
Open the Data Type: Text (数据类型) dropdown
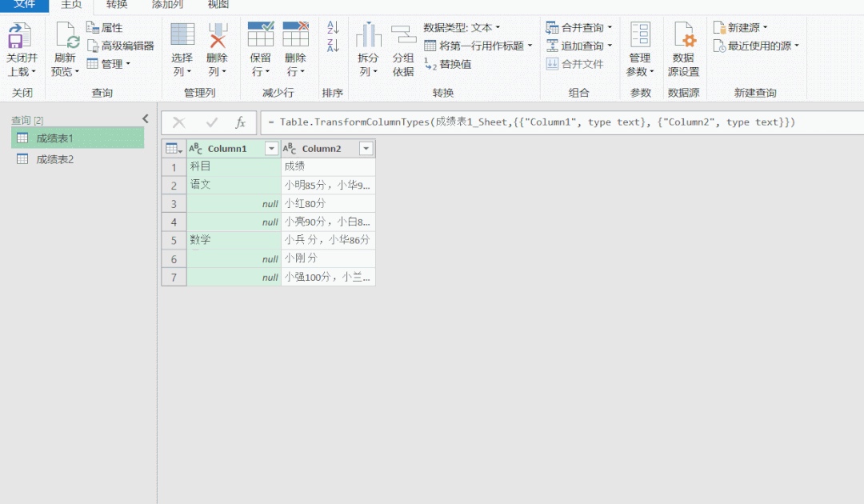[462, 27]
